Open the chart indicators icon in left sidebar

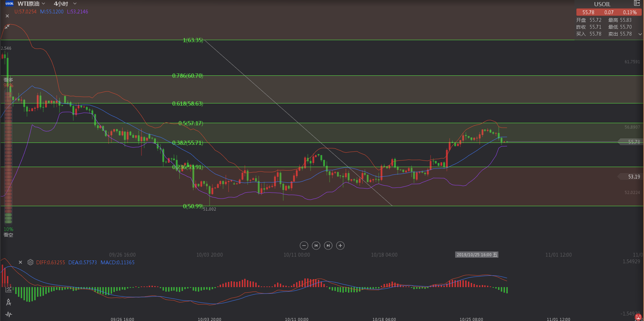tap(9, 290)
